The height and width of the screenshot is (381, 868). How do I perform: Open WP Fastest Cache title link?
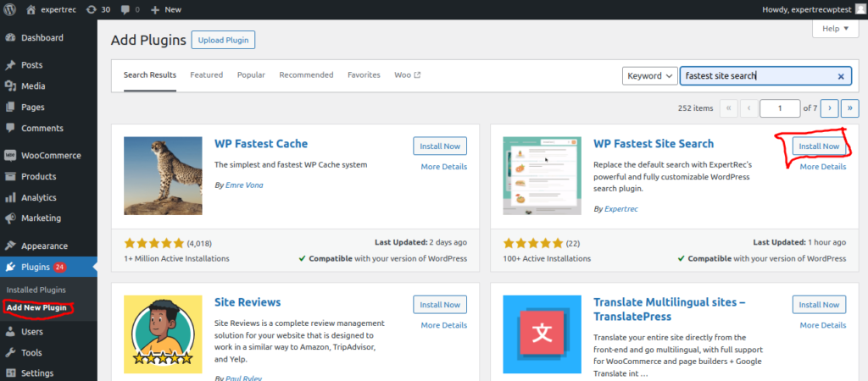pyautogui.click(x=261, y=144)
